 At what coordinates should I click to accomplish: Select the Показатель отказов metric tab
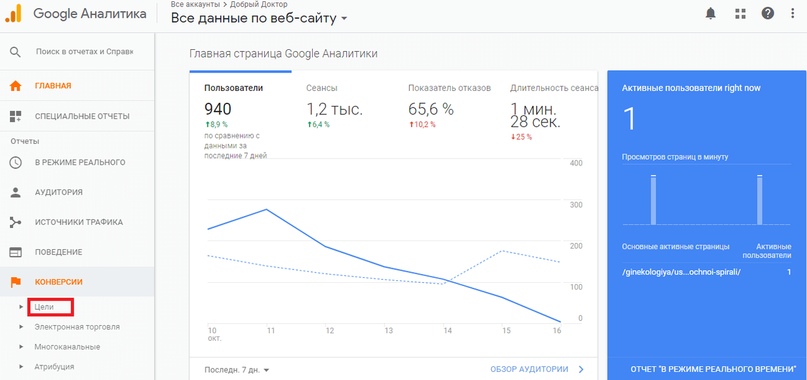click(x=449, y=88)
